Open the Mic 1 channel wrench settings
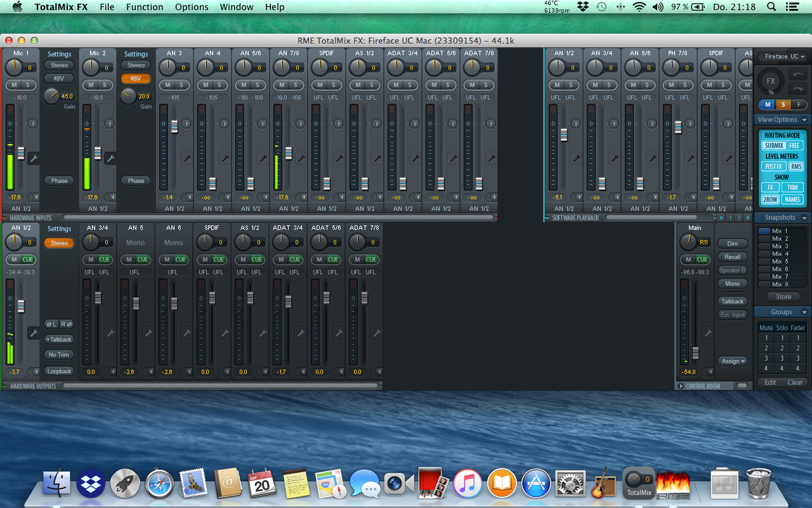This screenshot has height=508, width=812. (34, 158)
